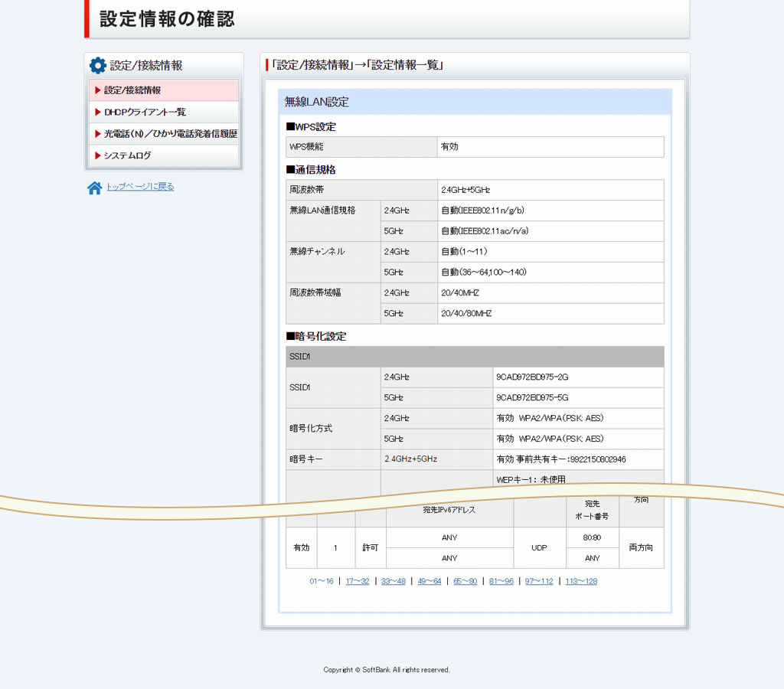Select SSID 9CAD972BD975-5G
The width and height of the screenshot is (784, 689).
(x=579, y=397)
